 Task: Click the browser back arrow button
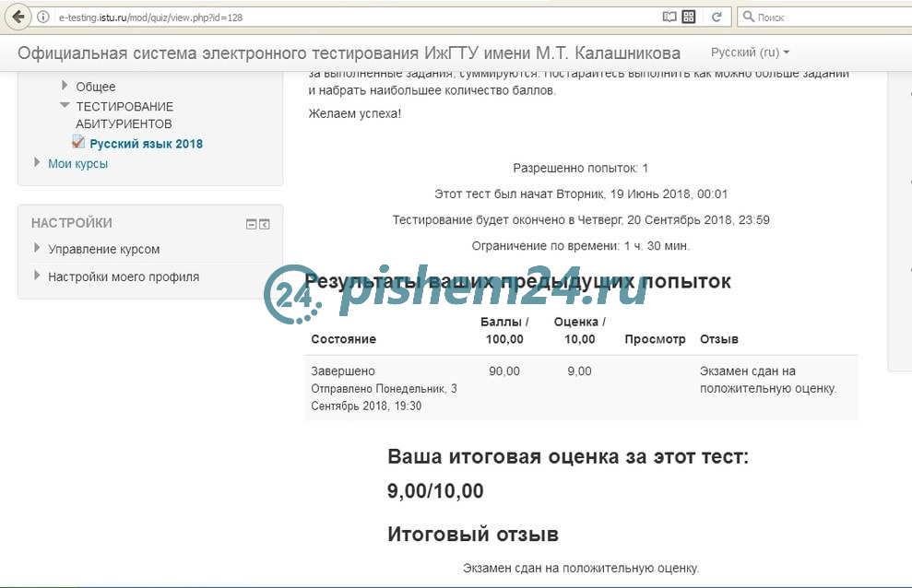pyautogui.click(x=18, y=17)
